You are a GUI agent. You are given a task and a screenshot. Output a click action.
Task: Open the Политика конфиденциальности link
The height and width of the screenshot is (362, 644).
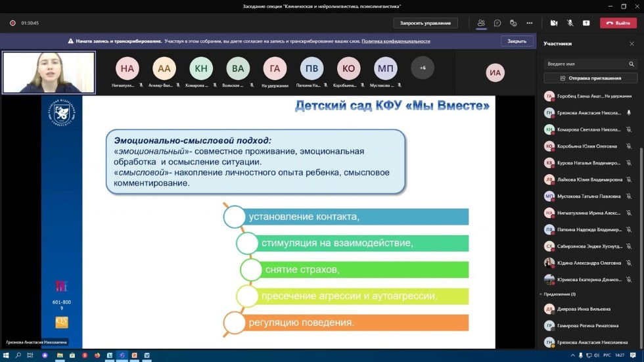click(x=396, y=41)
